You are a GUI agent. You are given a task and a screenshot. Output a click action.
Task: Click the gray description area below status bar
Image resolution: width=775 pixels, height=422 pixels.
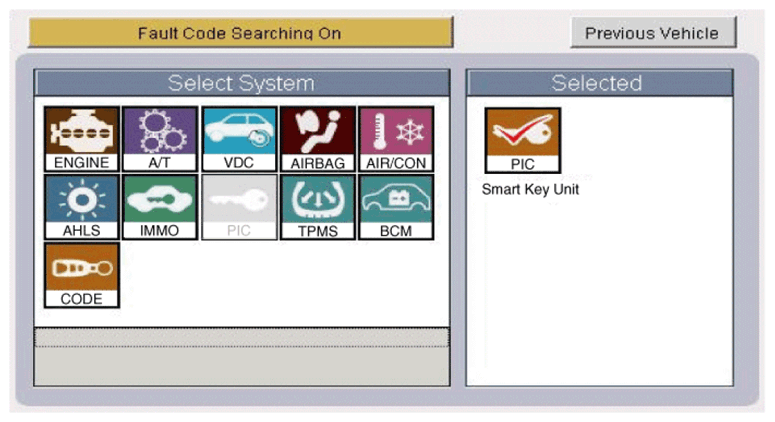(x=241, y=366)
